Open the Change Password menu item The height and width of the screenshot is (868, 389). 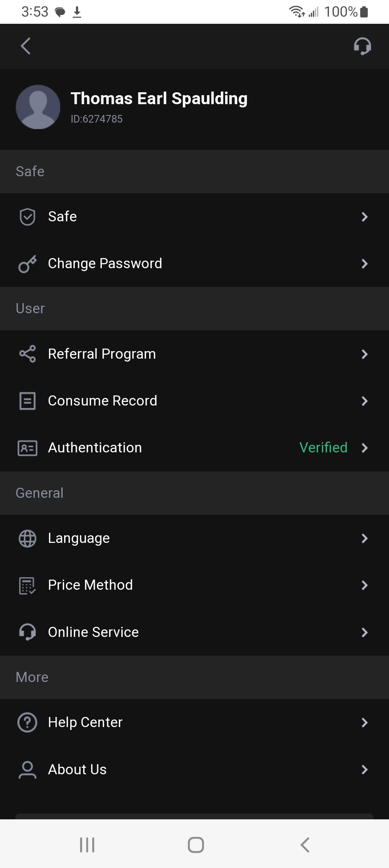pyautogui.click(x=105, y=264)
